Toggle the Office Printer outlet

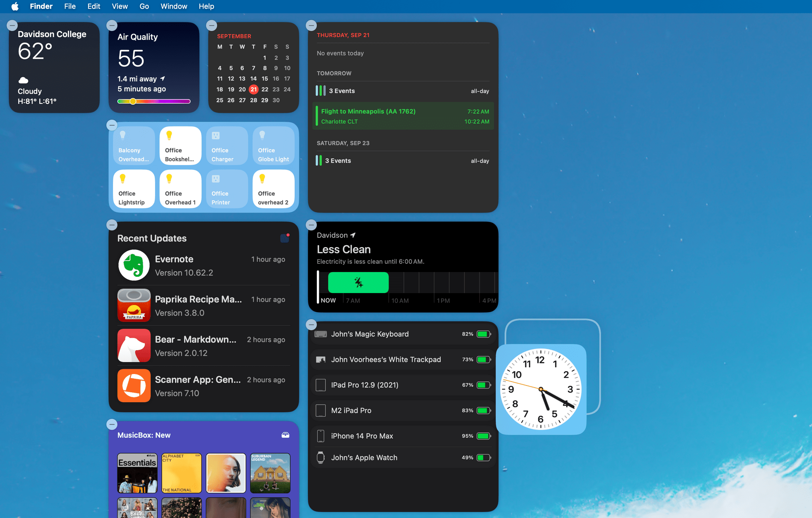[227, 189]
